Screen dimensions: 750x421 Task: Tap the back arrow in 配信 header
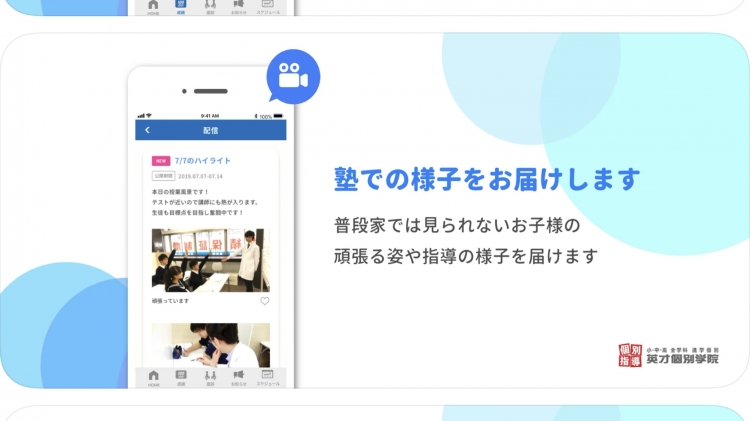[x=147, y=130]
